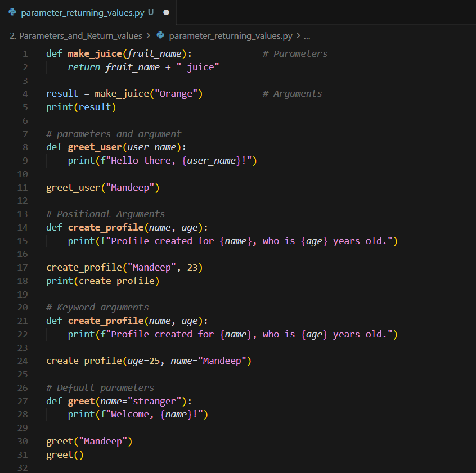Click create_profile definition name on line 21

106,321
